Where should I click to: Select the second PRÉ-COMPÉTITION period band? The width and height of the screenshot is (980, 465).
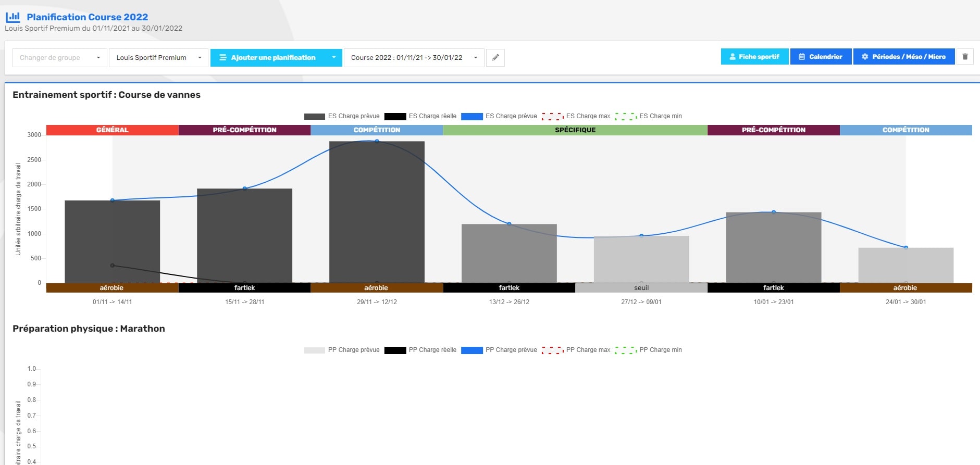pos(774,130)
